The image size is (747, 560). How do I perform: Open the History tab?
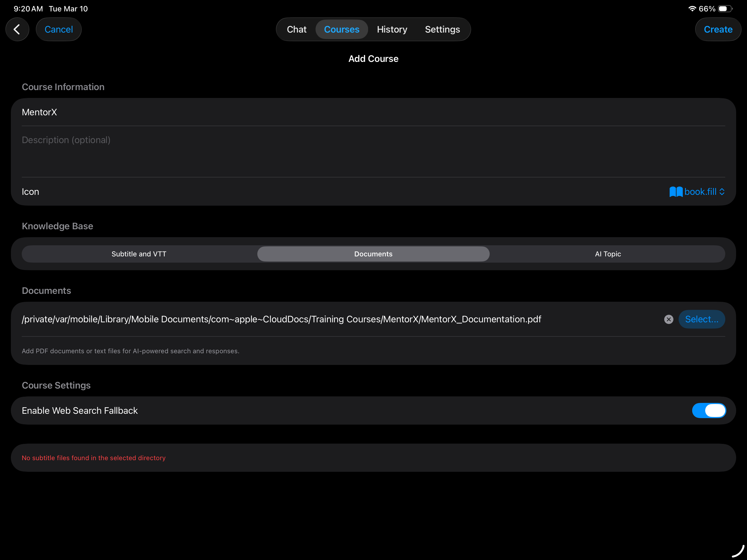pyautogui.click(x=392, y=29)
